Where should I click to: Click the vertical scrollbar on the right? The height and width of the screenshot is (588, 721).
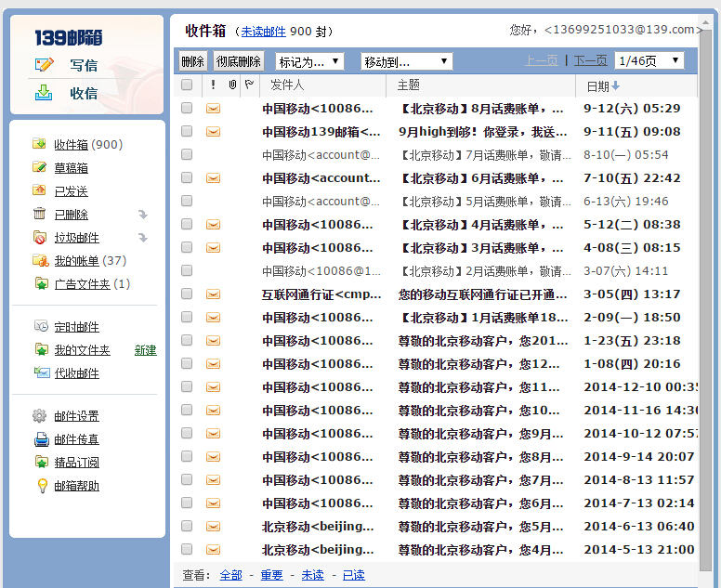705,299
